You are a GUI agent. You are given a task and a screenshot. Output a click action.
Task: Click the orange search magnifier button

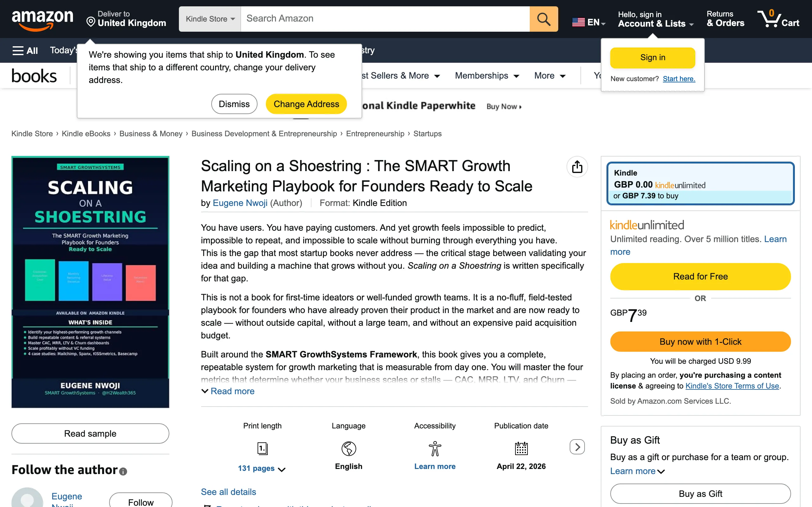tap(544, 19)
